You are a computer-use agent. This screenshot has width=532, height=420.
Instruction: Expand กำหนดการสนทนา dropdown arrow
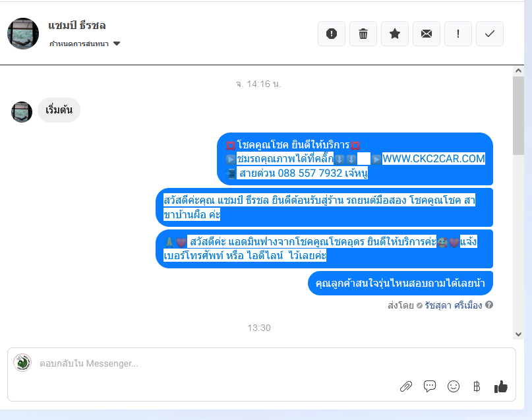coord(117,44)
